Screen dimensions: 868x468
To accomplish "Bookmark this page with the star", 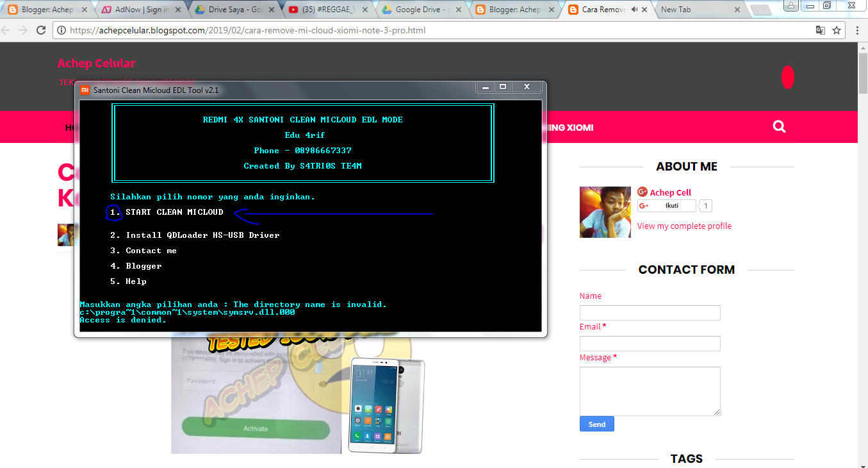I will (x=837, y=30).
